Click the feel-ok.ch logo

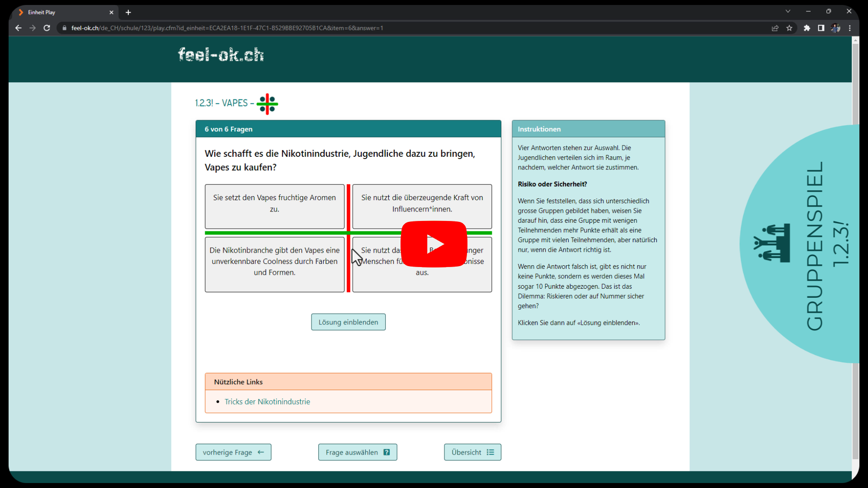[x=221, y=55]
